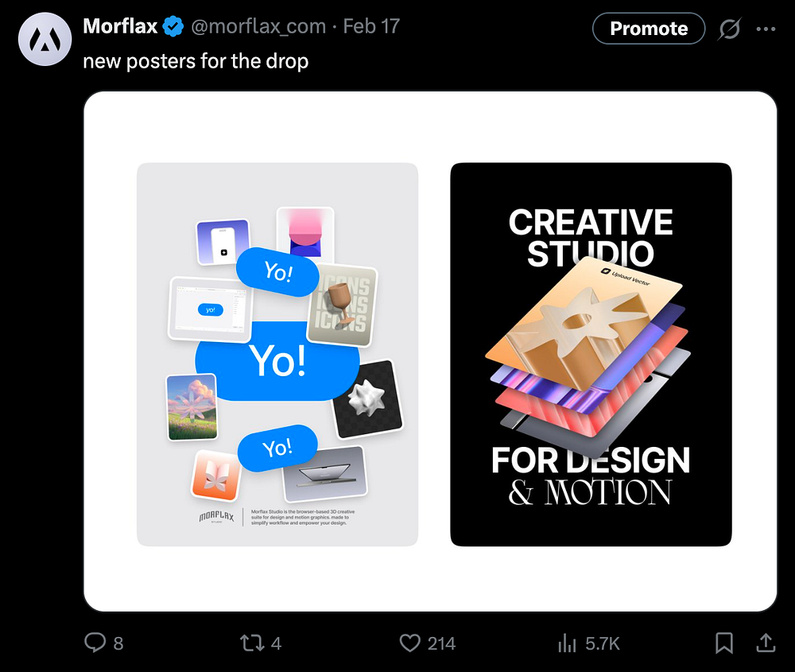This screenshot has width=795, height=672.
Task: Click the tweet text 'new posters for the drop'
Action: (x=196, y=61)
